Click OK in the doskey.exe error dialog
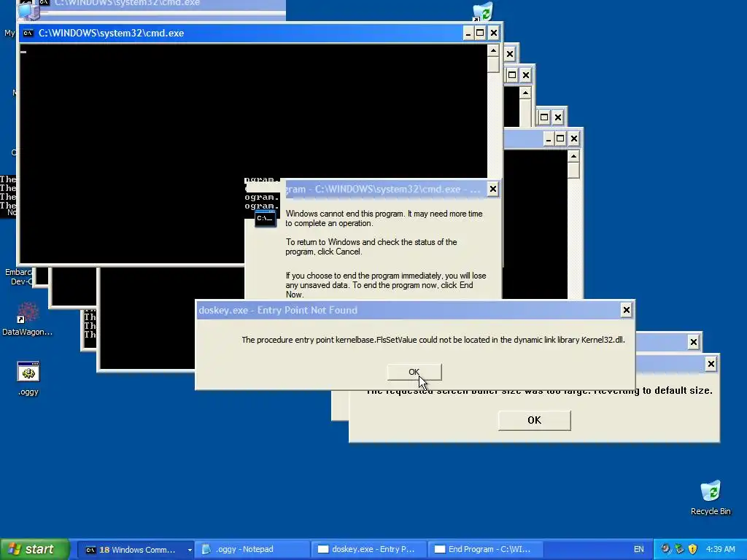747x560 pixels. (x=414, y=372)
